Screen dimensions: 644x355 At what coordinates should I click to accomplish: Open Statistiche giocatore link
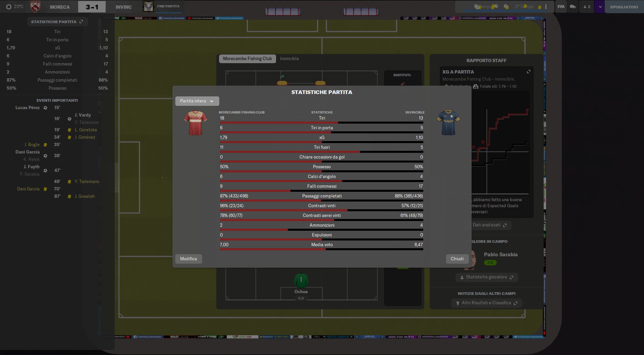tap(487, 277)
